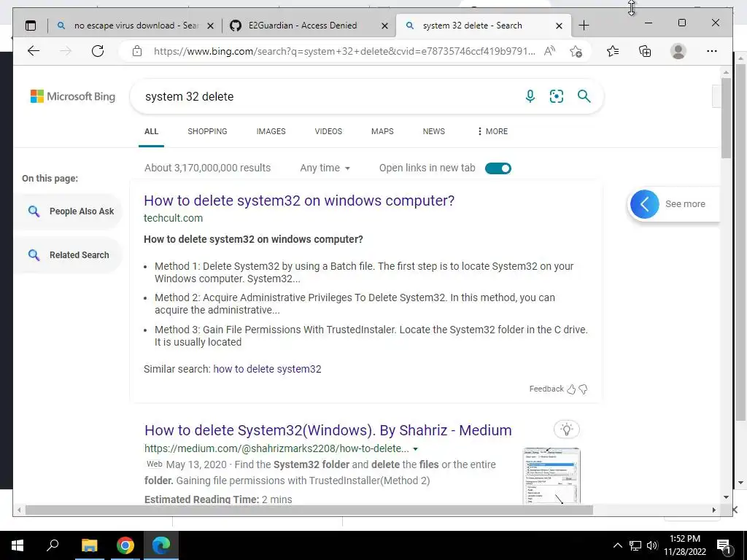
Task: Open network status tray icon
Action: pyautogui.click(x=635, y=545)
